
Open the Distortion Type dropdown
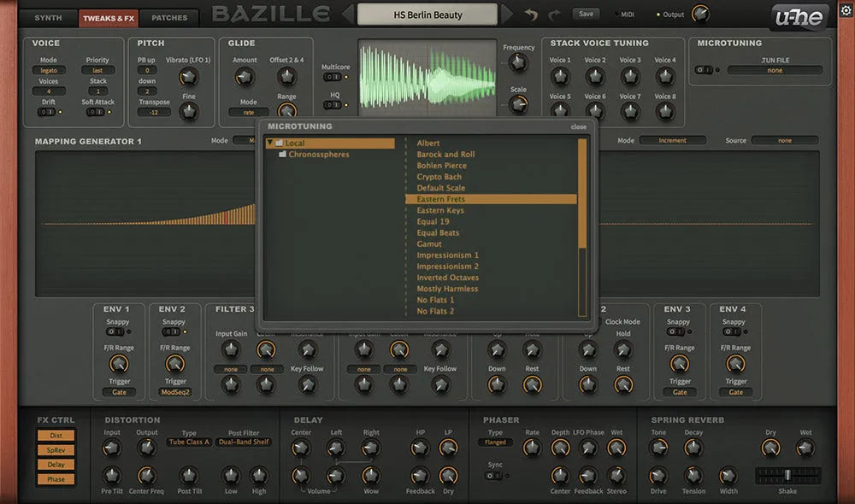click(189, 442)
